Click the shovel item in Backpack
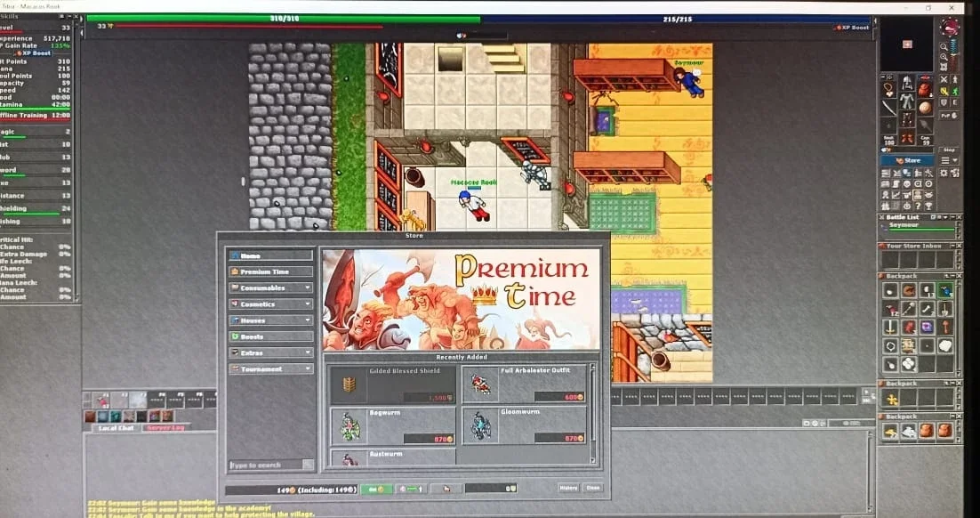 click(x=944, y=309)
